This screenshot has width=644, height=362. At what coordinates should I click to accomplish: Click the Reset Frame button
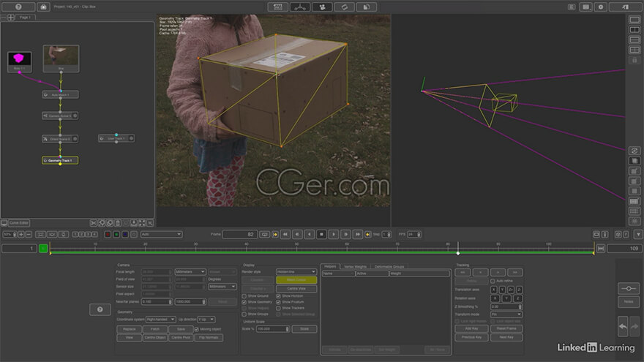pos(506,328)
